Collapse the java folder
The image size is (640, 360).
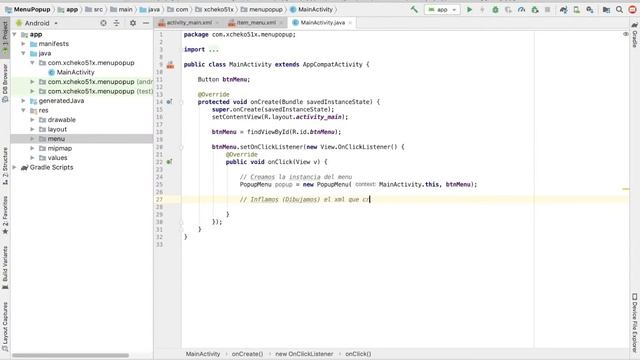coord(24,53)
